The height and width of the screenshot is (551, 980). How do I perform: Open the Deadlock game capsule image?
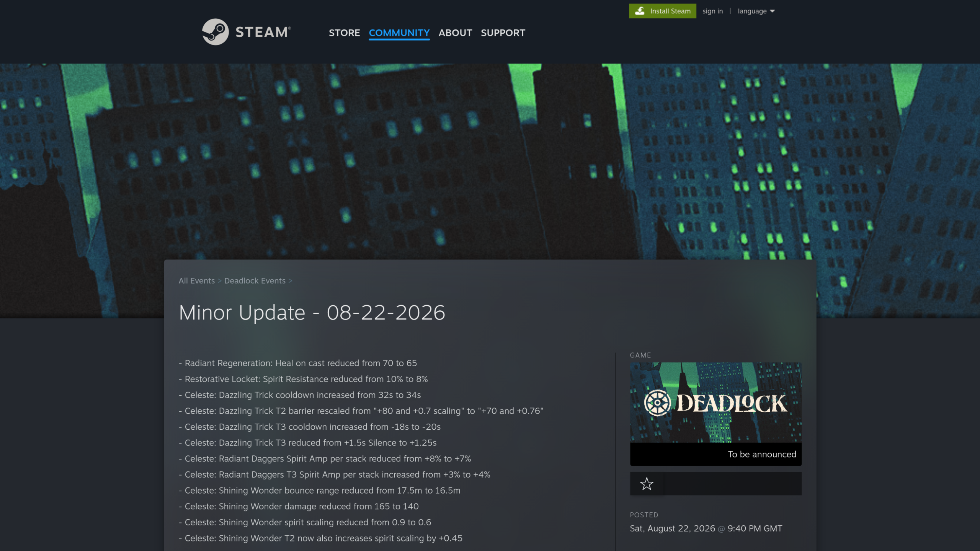pos(715,403)
